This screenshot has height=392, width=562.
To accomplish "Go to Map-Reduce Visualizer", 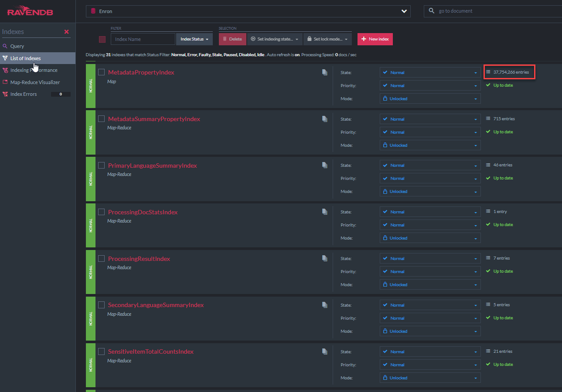I will coord(35,82).
